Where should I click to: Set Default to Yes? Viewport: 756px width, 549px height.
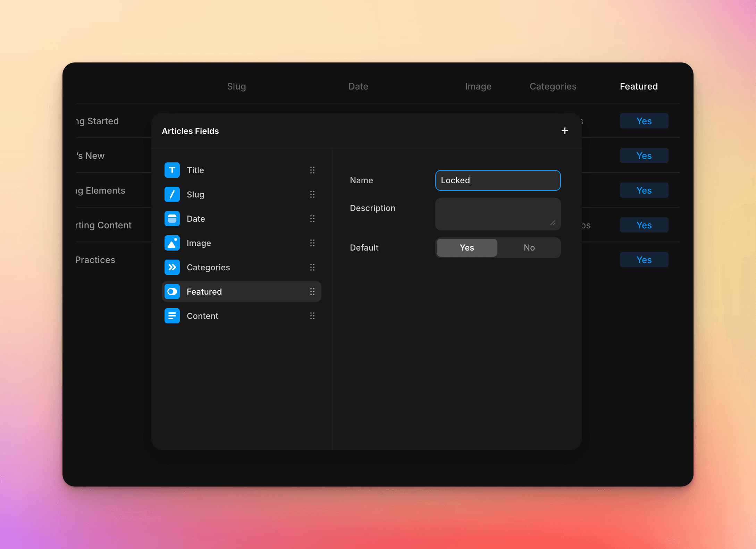click(467, 248)
